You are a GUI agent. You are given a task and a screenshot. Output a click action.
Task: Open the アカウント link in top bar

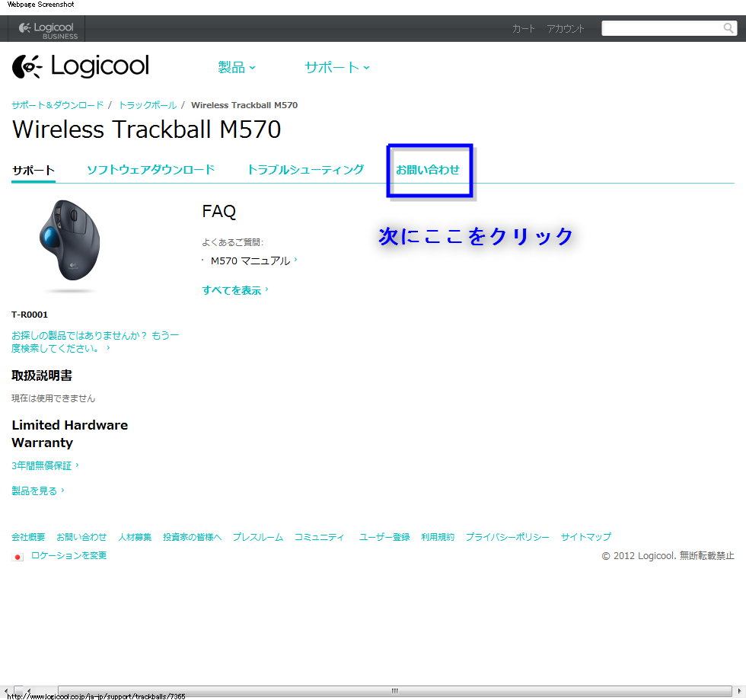[565, 29]
